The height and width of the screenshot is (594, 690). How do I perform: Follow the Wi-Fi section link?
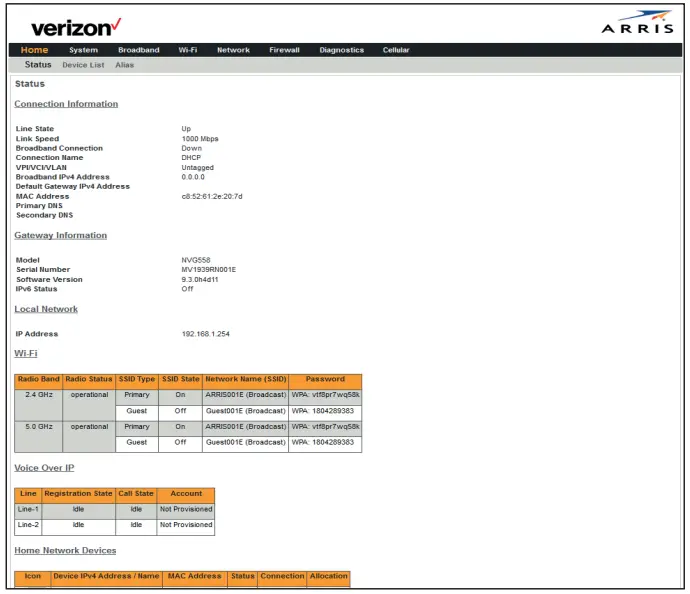point(26,353)
